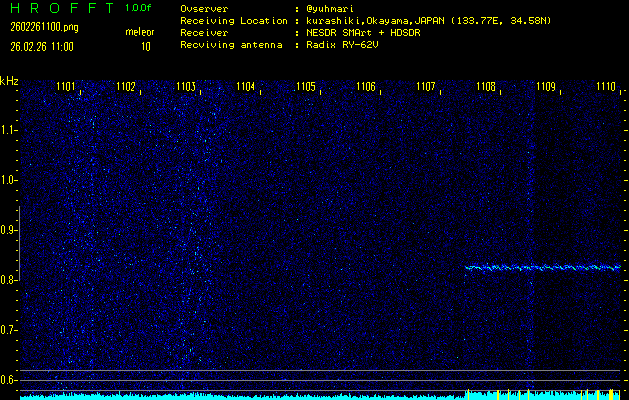Screen dimensions: 629x400
Task: Select the 1103 time marker
Action: point(186,87)
